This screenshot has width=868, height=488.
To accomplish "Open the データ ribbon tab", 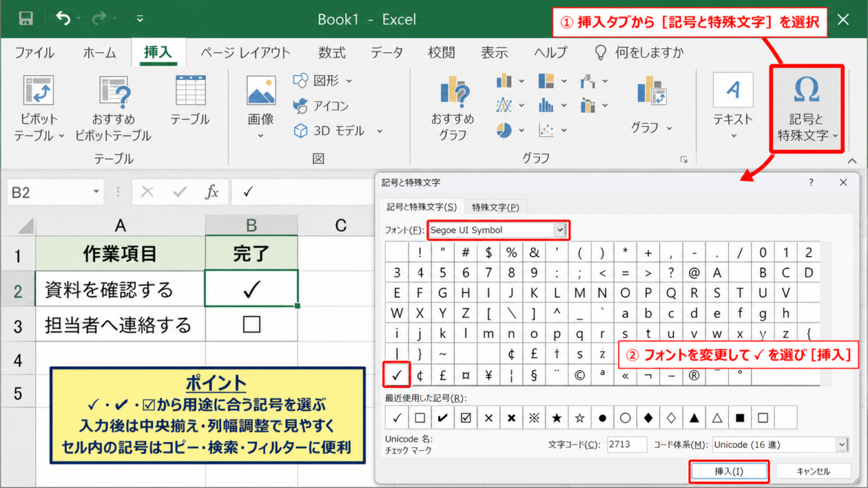I will (387, 52).
